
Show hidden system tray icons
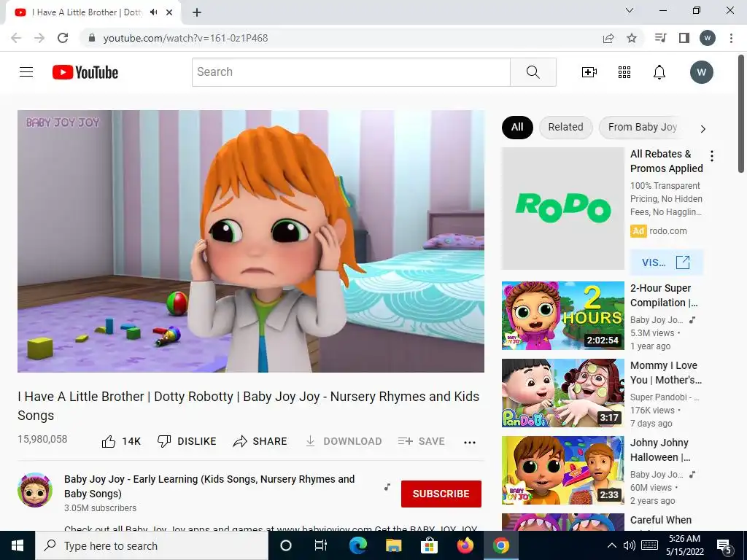pos(612,545)
